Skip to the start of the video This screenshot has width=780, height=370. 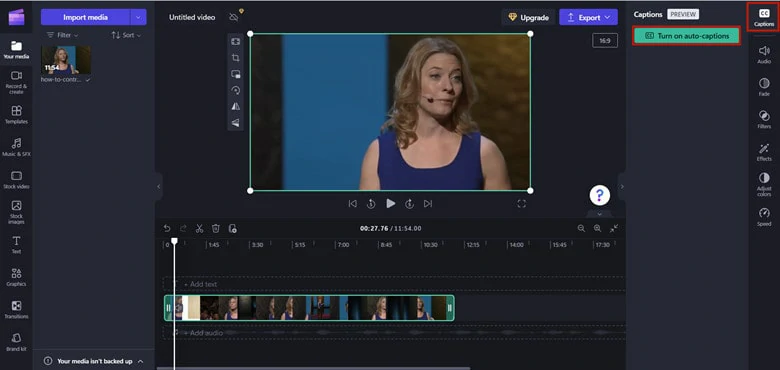coord(353,203)
